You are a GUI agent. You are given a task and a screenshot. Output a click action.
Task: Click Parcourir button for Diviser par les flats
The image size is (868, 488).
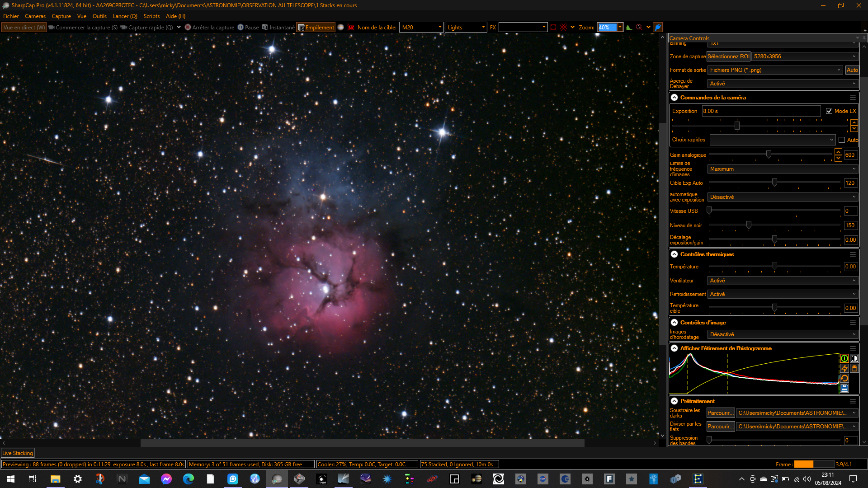coord(721,427)
